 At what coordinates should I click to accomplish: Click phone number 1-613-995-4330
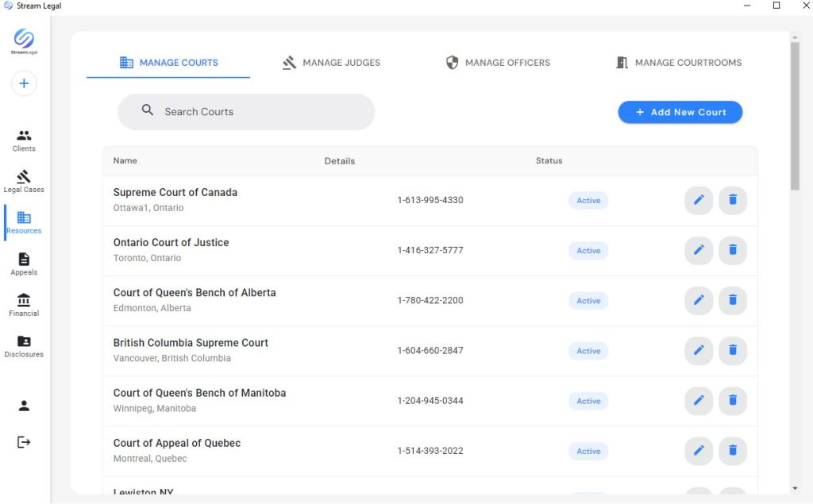point(430,200)
